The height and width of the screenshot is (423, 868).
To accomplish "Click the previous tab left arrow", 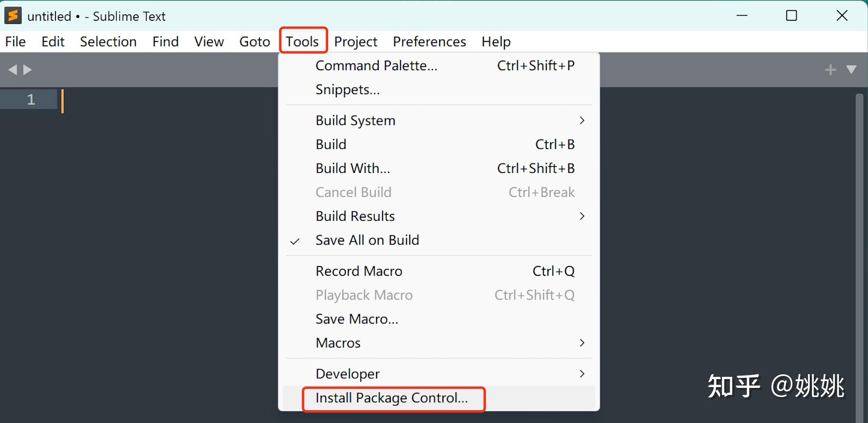I will click(13, 70).
